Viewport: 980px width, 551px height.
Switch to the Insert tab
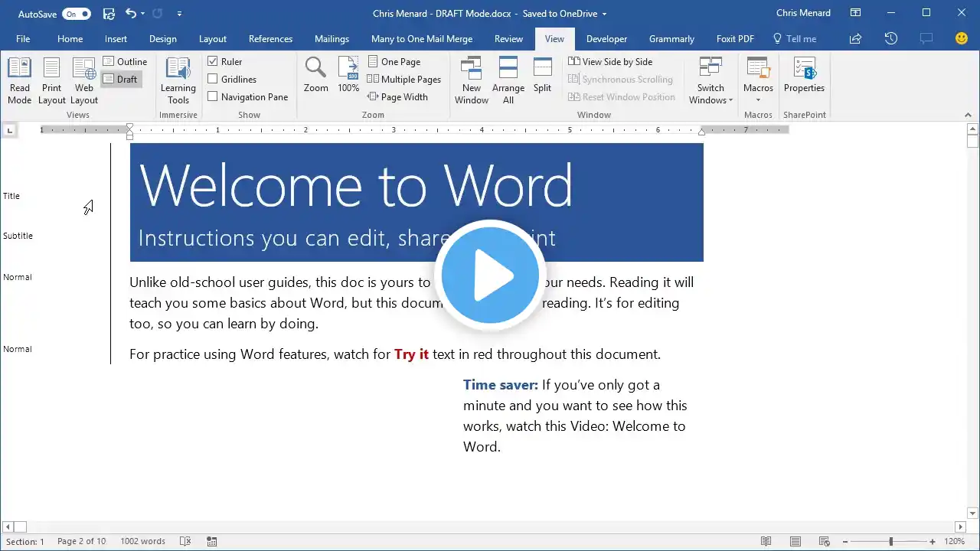pos(116,39)
